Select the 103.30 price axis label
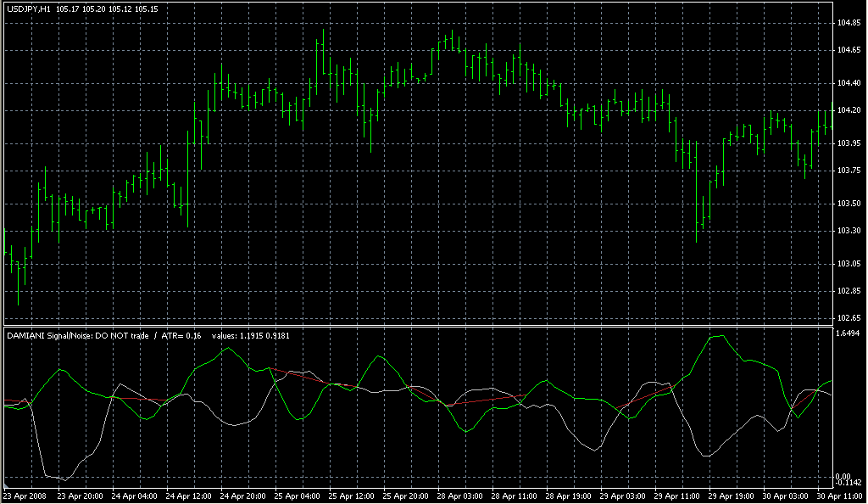Image resolution: width=868 pixels, height=504 pixels. [849, 231]
